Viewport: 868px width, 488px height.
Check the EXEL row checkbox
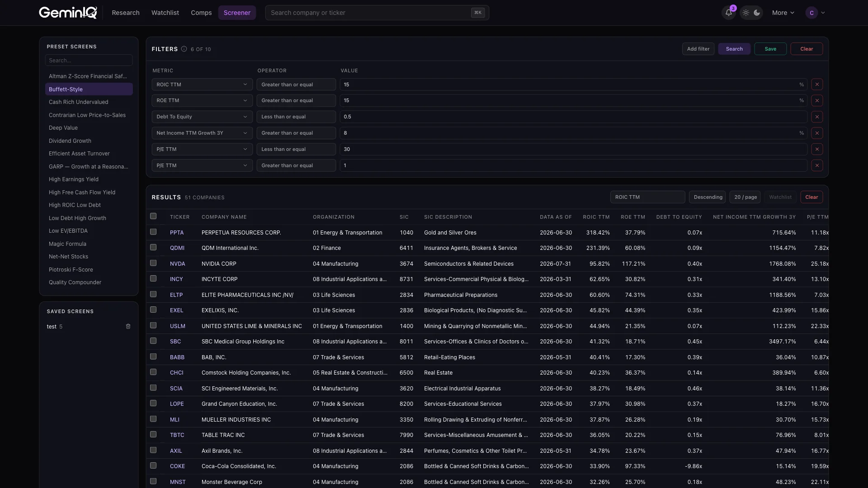(x=153, y=310)
